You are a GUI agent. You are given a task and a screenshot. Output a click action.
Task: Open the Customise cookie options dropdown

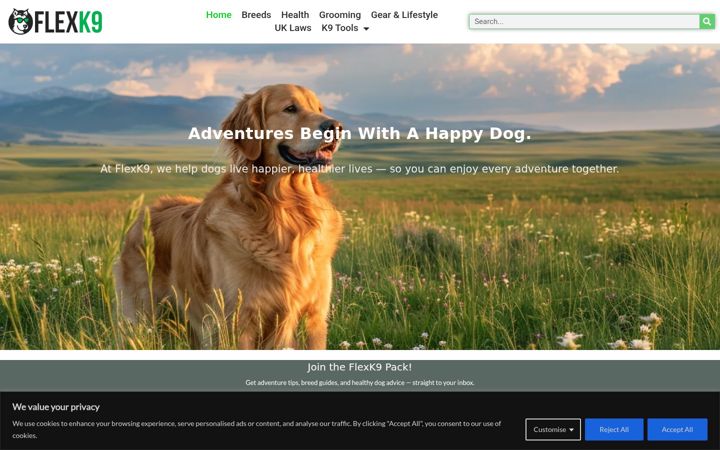[x=553, y=429]
